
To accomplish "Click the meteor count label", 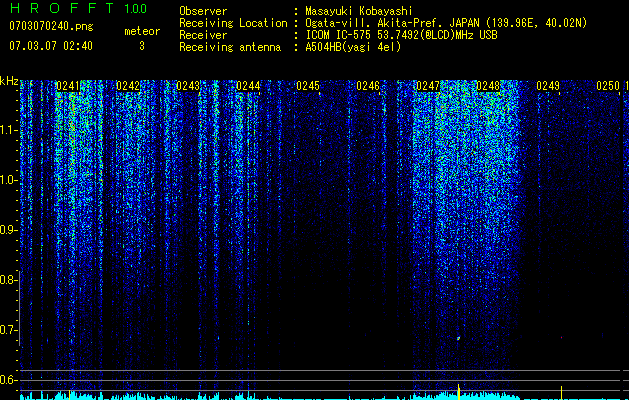I will click(142, 31).
